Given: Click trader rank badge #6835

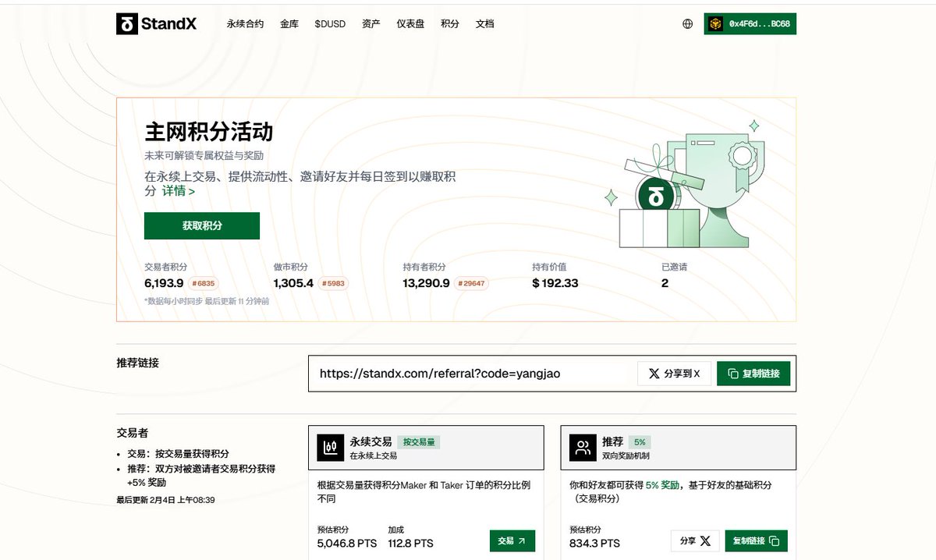Looking at the screenshot, I should [x=203, y=283].
